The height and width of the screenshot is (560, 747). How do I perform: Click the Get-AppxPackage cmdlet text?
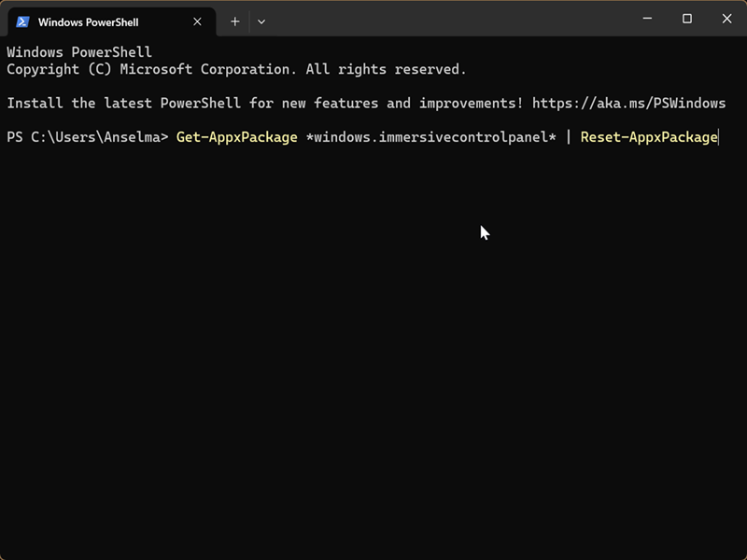click(x=236, y=137)
